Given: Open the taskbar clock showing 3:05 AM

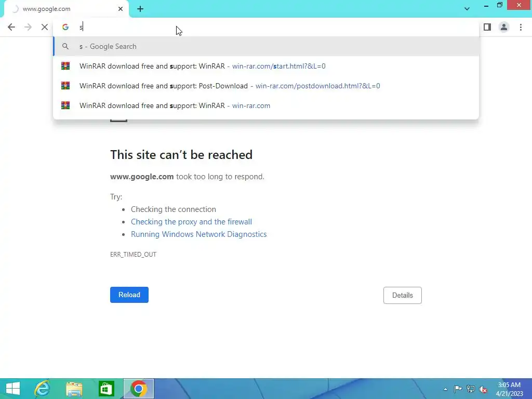Looking at the screenshot, I should click(509, 389).
